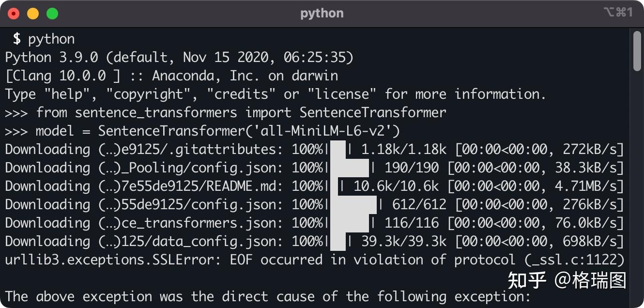Click the green full-screen window button

(x=52, y=14)
